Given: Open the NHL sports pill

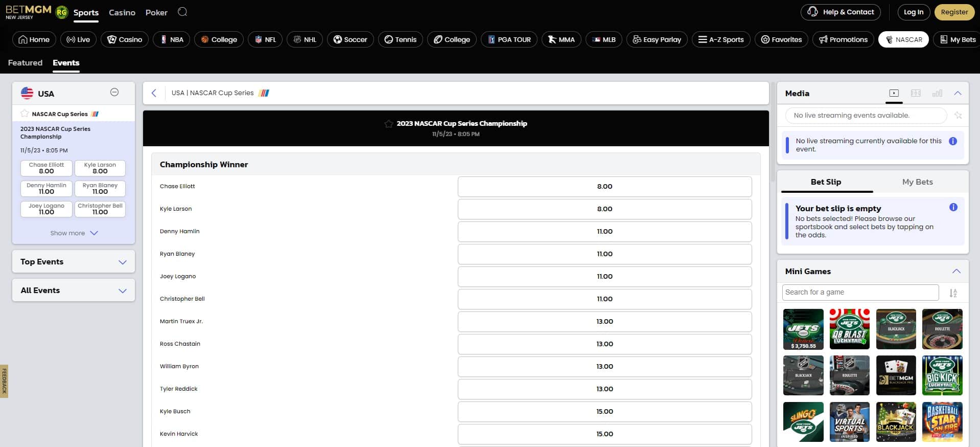Looking at the screenshot, I should (x=305, y=39).
